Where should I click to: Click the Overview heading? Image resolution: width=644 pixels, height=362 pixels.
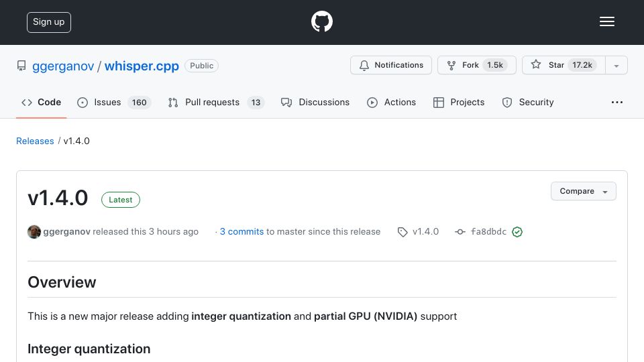point(62,282)
